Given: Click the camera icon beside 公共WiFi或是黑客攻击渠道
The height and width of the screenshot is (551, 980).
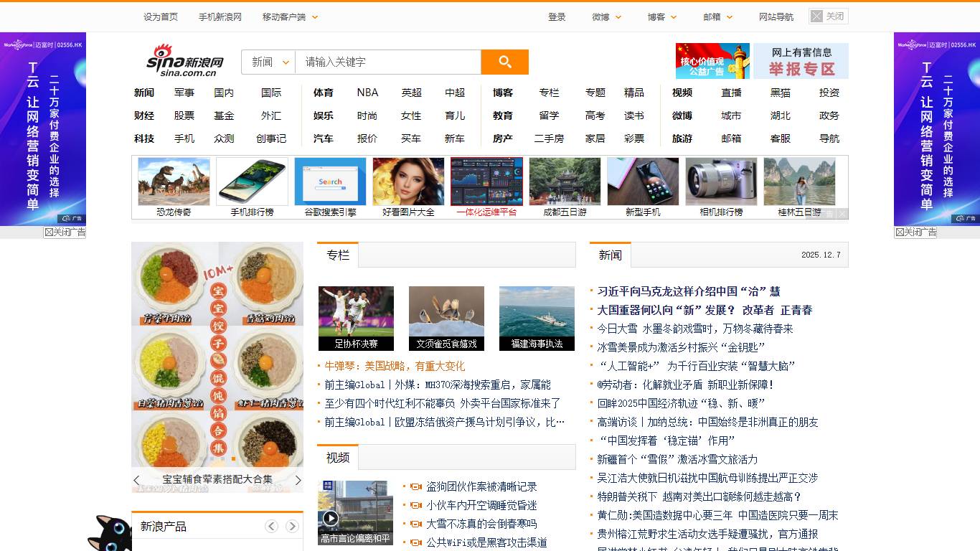Looking at the screenshot, I should point(417,544).
